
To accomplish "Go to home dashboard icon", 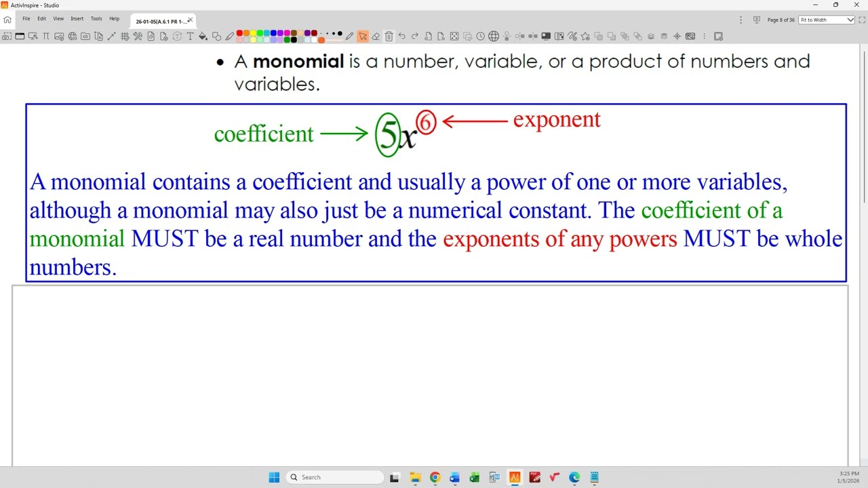I will tap(7, 20).
